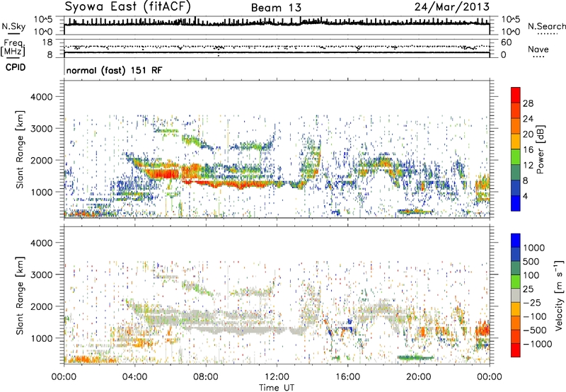Image resolution: width=566 pixels, height=392 pixels.
Task: Click the '12:00' time axis tick label
Action: (x=277, y=377)
